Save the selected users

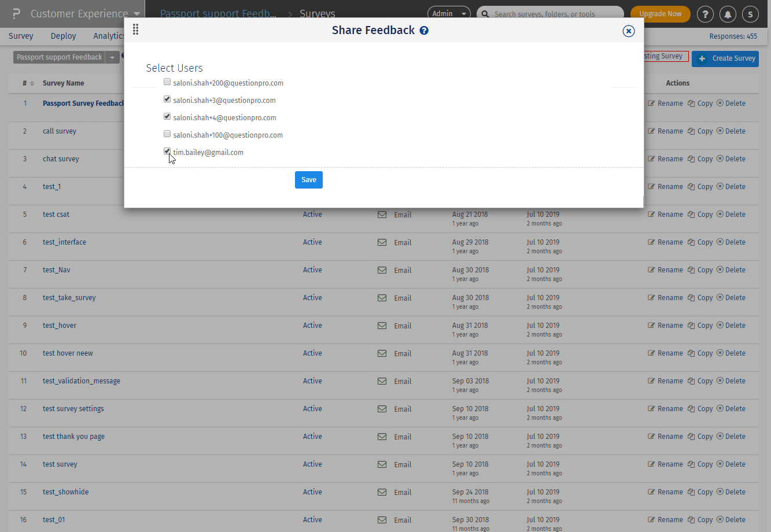tap(309, 180)
